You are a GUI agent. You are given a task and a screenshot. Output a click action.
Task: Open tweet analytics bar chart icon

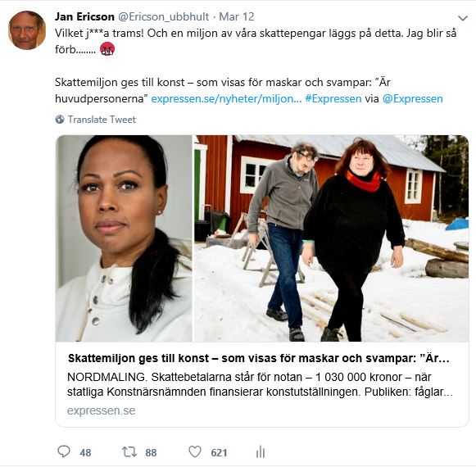point(261,451)
